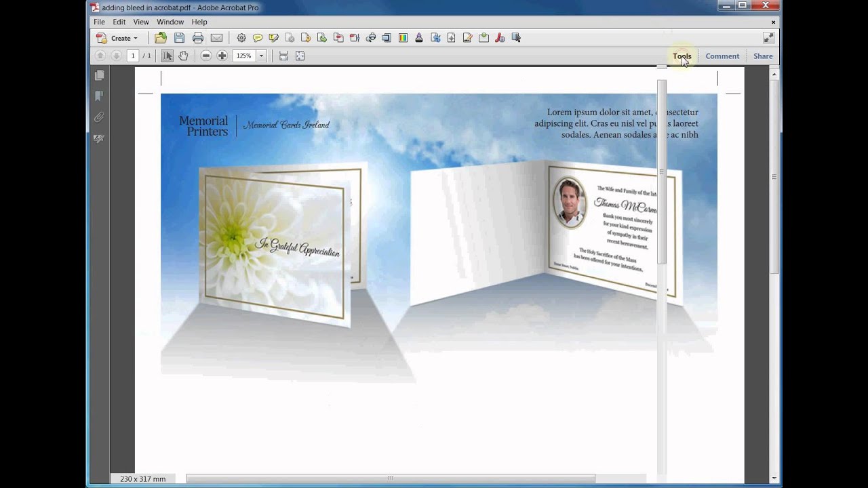The height and width of the screenshot is (488, 868).
Task: Click the split document icon
Action: (x=387, y=38)
